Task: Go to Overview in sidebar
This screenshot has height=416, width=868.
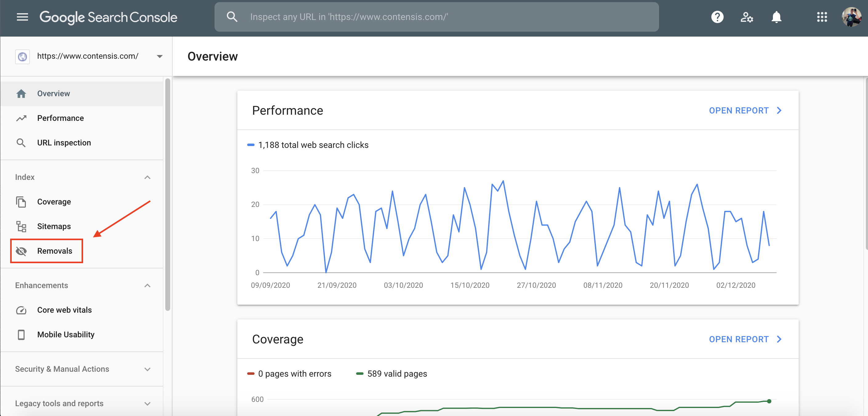Action: coord(82,93)
